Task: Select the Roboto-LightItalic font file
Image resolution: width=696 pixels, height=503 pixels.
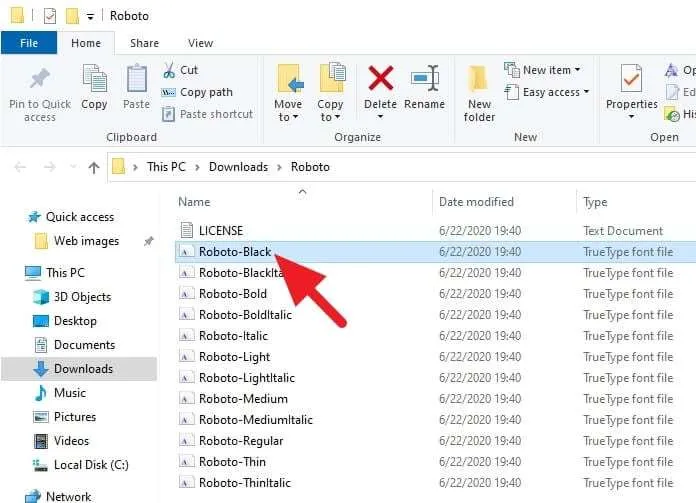Action: tap(247, 378)
